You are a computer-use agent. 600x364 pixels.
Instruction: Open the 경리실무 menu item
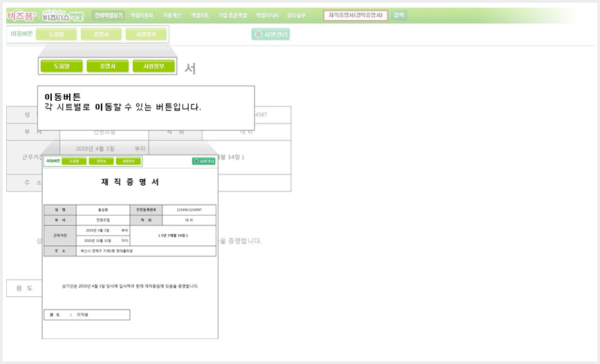[x=296, y=15]
